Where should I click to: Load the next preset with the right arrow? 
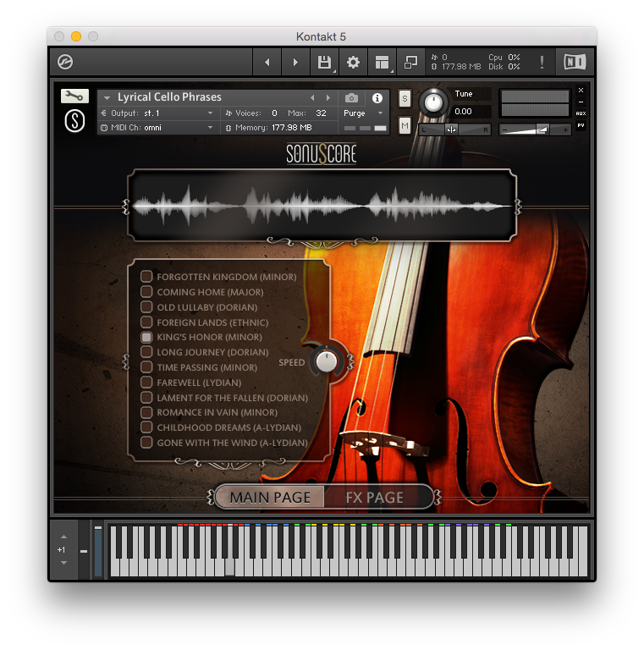click(x=295, y=62)
